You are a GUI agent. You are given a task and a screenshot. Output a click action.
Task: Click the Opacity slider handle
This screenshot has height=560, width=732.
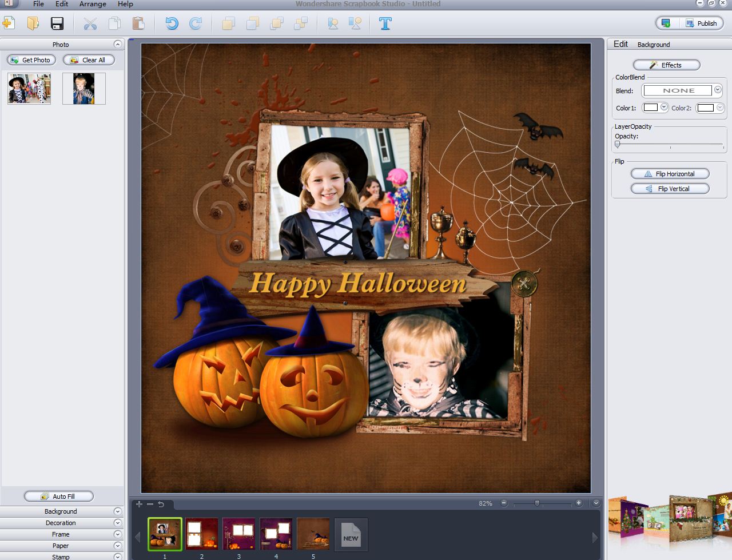pyautogui.click(x=618, y=145)
